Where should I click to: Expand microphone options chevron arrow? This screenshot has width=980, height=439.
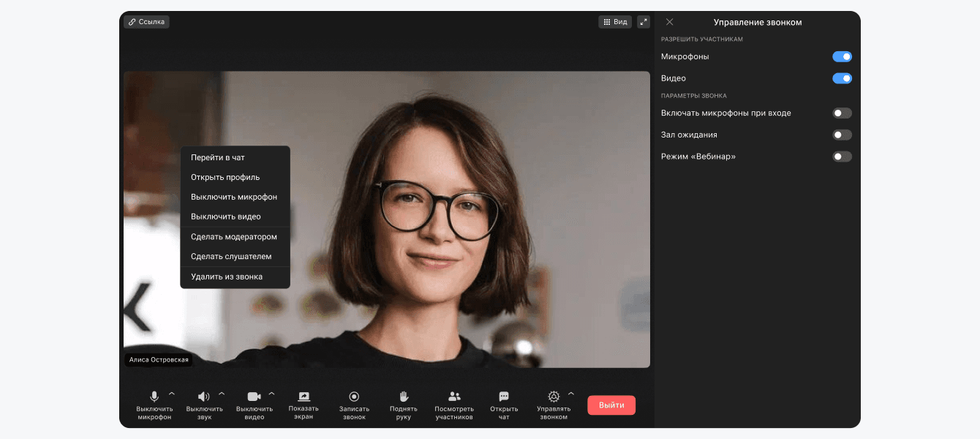coord(172,394)
